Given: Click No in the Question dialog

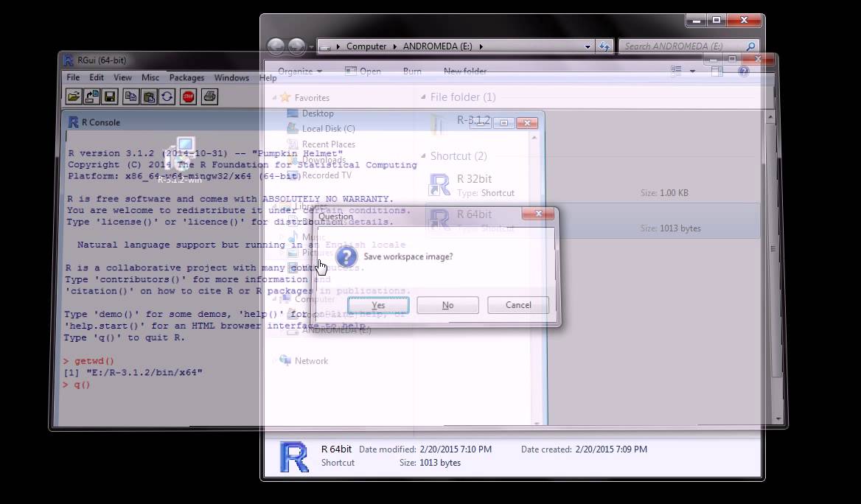Looking at the screenshot, I should (x=447, y=305).
